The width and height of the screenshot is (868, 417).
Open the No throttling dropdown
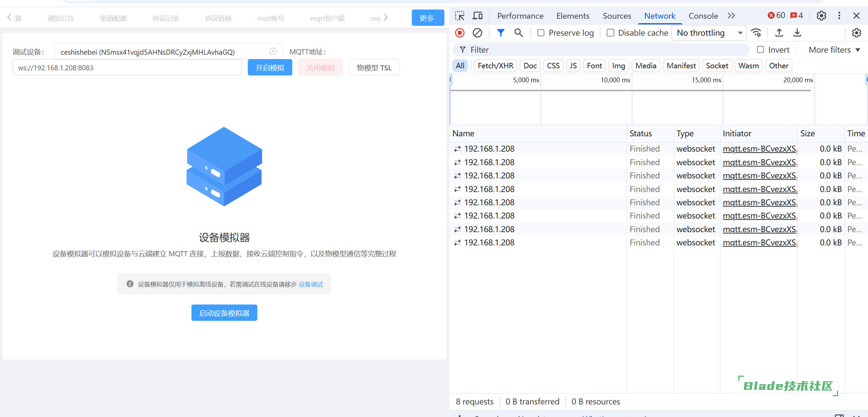click(x=709, y=33)
